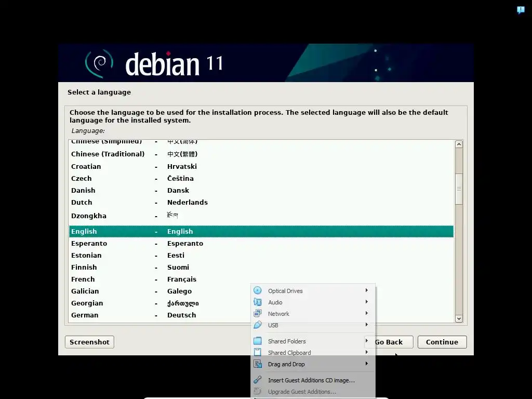Expand the Optical Drives submenu arrow
Image resolution: width=532 pixels, height=399 pixels.
[366, 290]
